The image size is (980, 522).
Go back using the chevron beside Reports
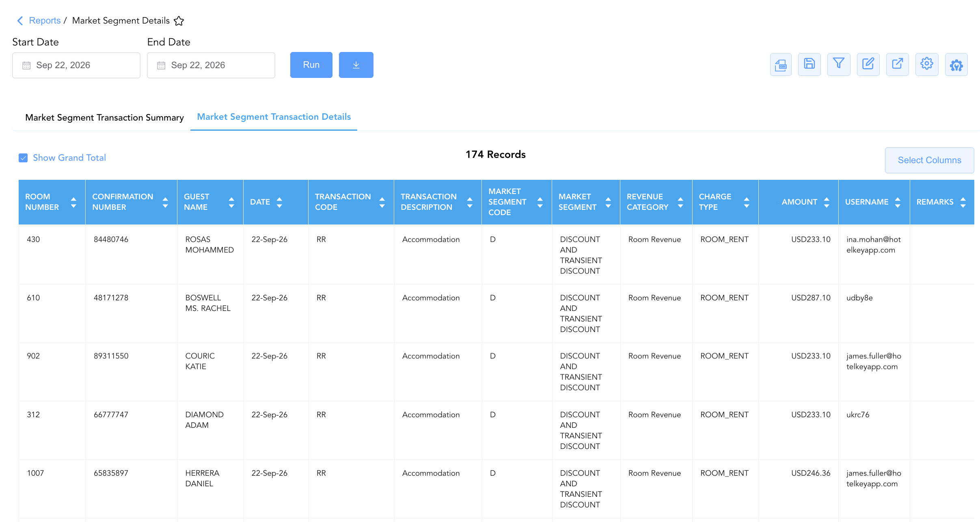pyautogui.click(x=20, y=21)
